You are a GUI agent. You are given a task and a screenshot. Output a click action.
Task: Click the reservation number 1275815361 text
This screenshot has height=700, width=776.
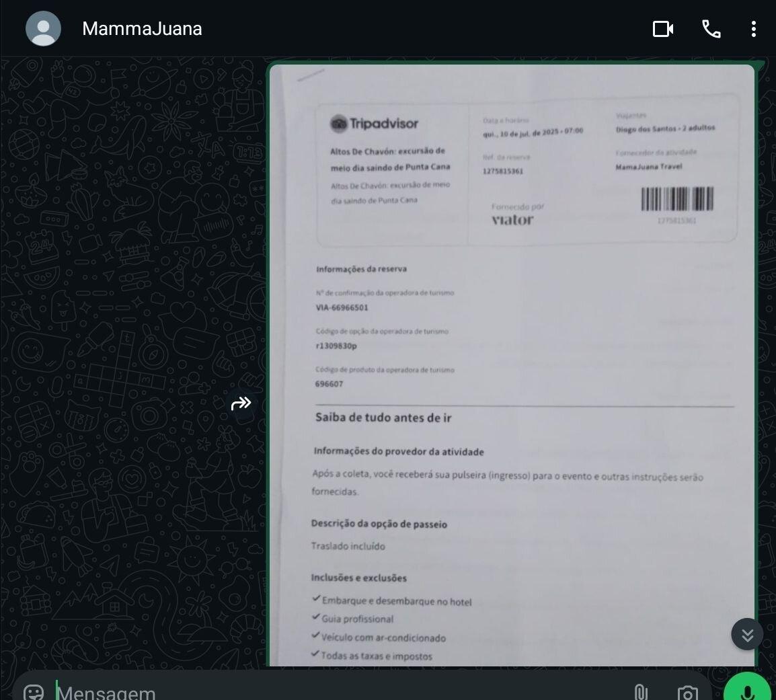click(x=503, y=171)
